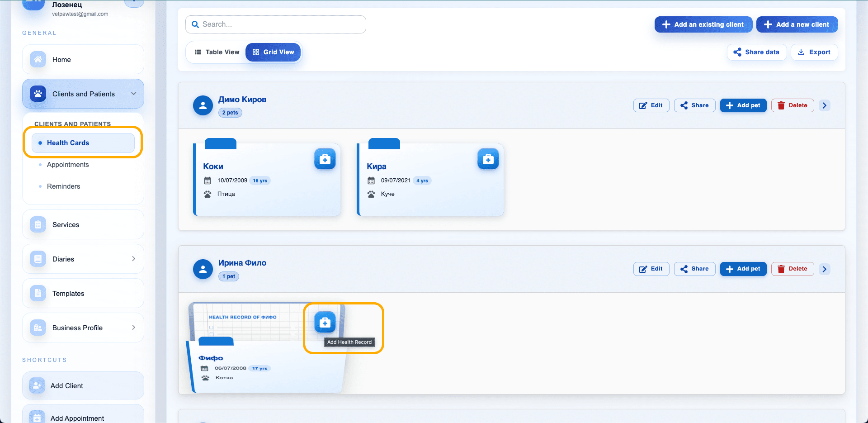This screenshot has width=868, height=423.
Task: Delete client Димо Киров
Action: (x=793, y=105)
